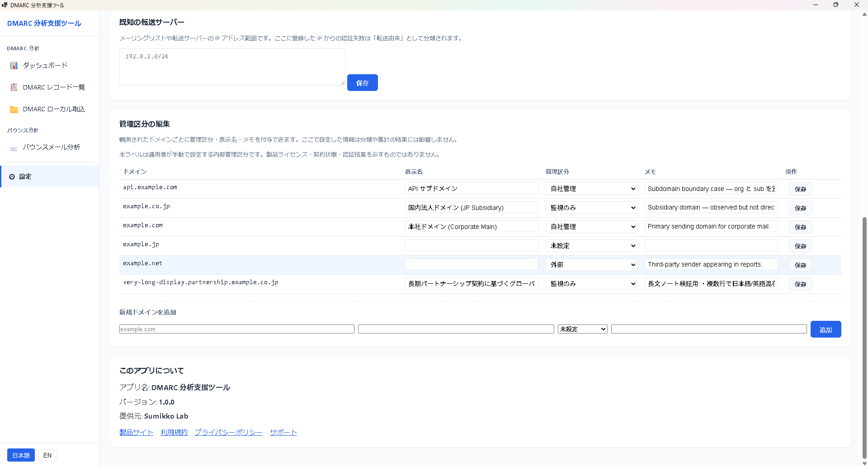The image size is (868, 467).
Task: Open 管理区分 dropdown for very-long-display.partnership domain
Action: pos(591,284)
